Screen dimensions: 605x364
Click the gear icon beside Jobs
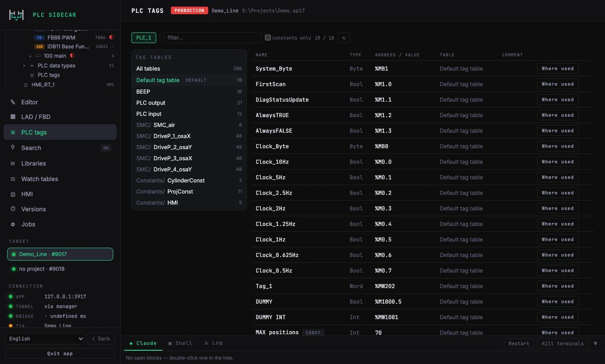13,224
